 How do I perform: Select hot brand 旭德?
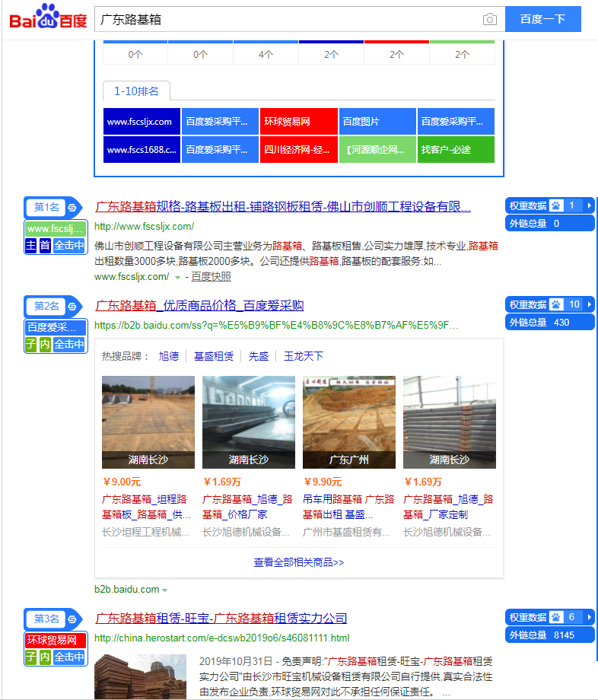coord(169,356)
